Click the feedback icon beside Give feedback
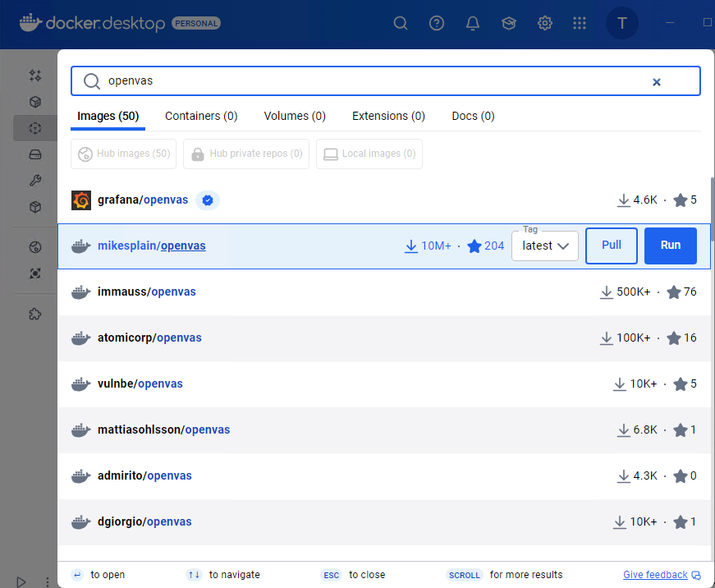 [696, 575]
